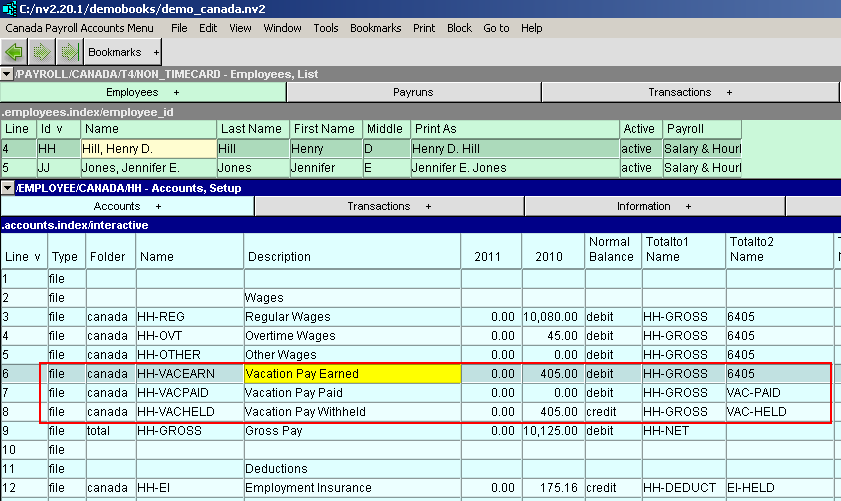Click the green back arrow button
This screenshot has height=501, width=841.
tap(15, 51)
